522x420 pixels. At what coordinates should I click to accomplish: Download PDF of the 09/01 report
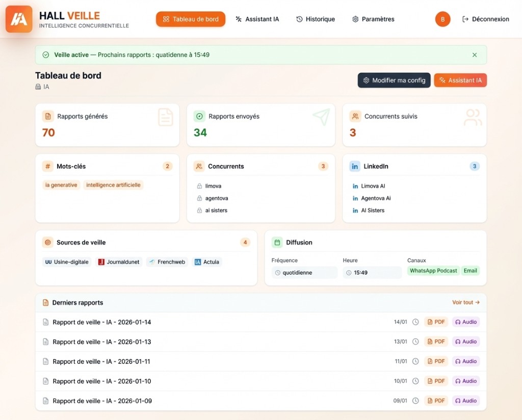pos(436,401)
